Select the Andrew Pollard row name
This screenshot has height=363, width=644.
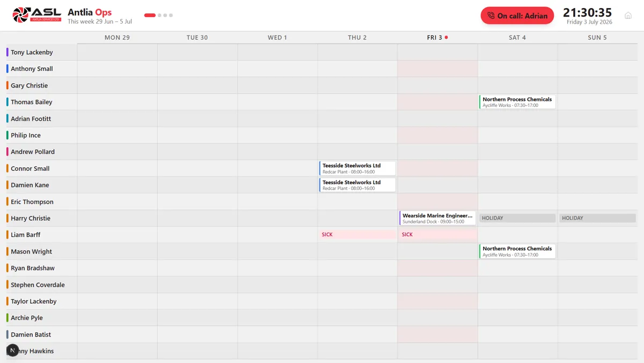click(33, 151)
